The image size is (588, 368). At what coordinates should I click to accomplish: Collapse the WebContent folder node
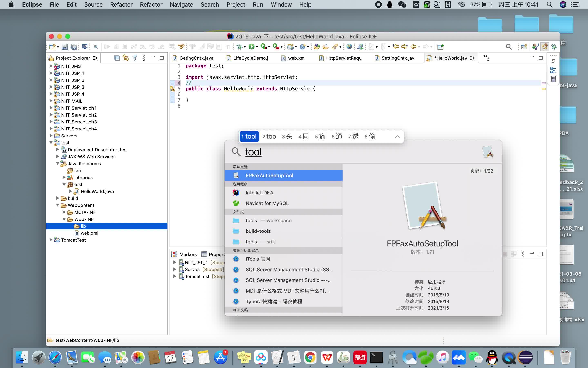click(58, 205)
